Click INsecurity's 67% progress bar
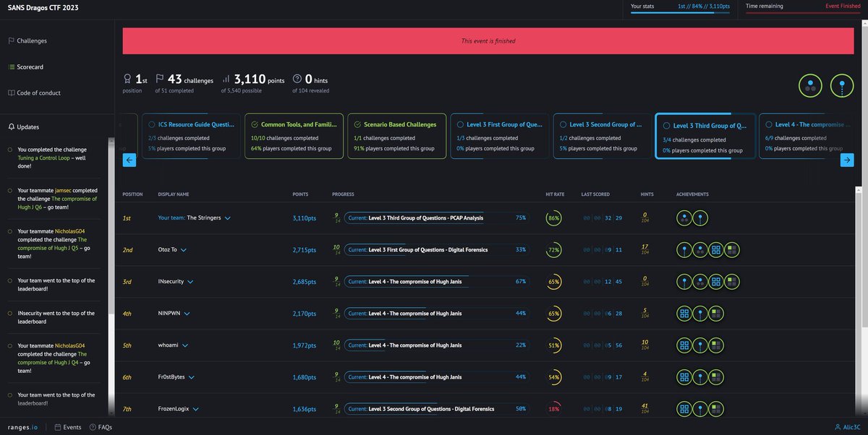 (435, 282)
